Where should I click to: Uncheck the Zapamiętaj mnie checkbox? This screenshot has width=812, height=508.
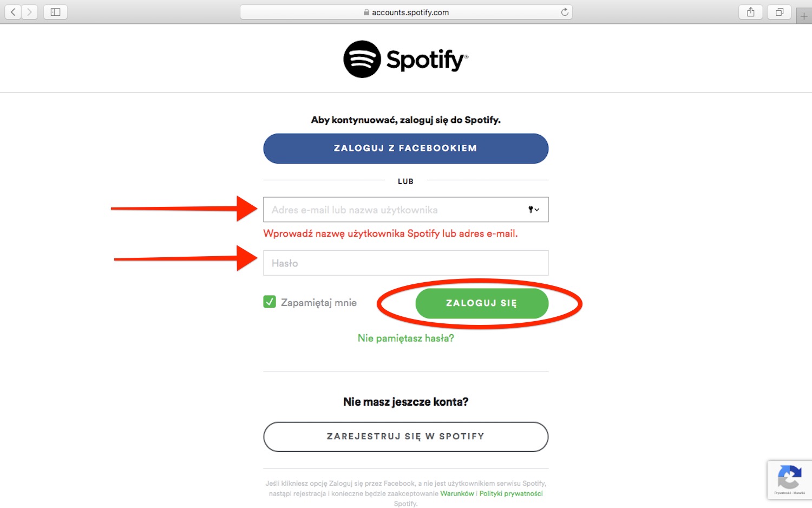tap(270, 302)
